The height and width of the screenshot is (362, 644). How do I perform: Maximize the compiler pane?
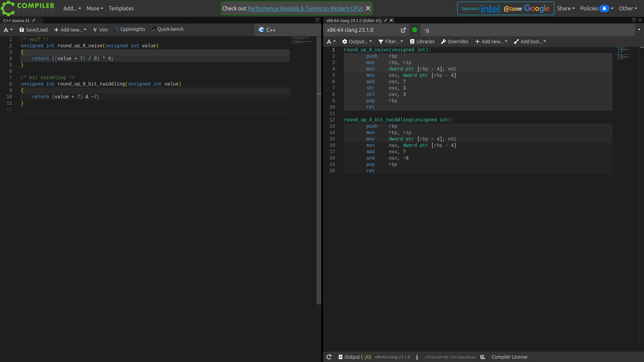pyautogui.click(x=634, y=20)
